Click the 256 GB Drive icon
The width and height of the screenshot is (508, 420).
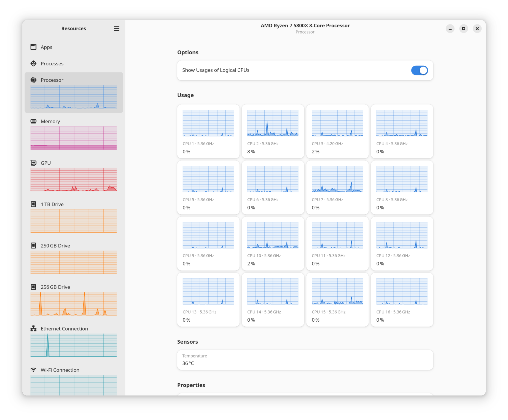point(33,287)
